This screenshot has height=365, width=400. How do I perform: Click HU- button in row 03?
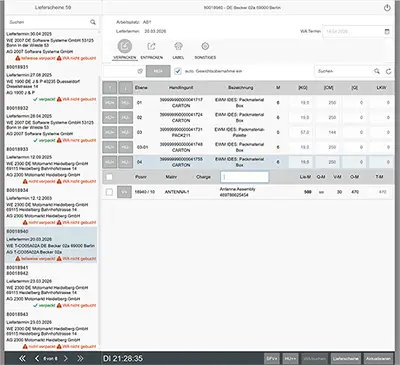(x=125, y=132)
